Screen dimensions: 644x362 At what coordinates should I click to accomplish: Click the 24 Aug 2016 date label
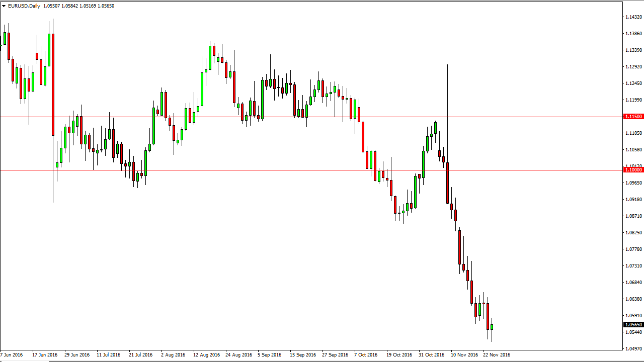point(239,355)
